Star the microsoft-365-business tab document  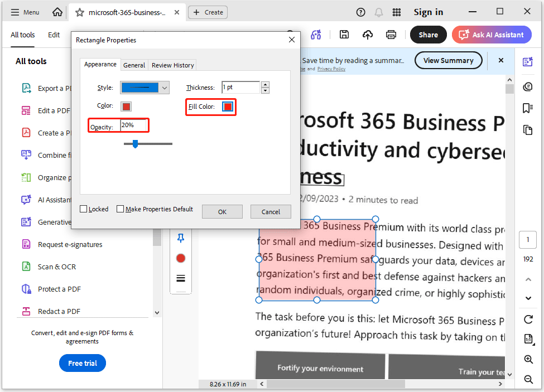click(x=80, y=12)
